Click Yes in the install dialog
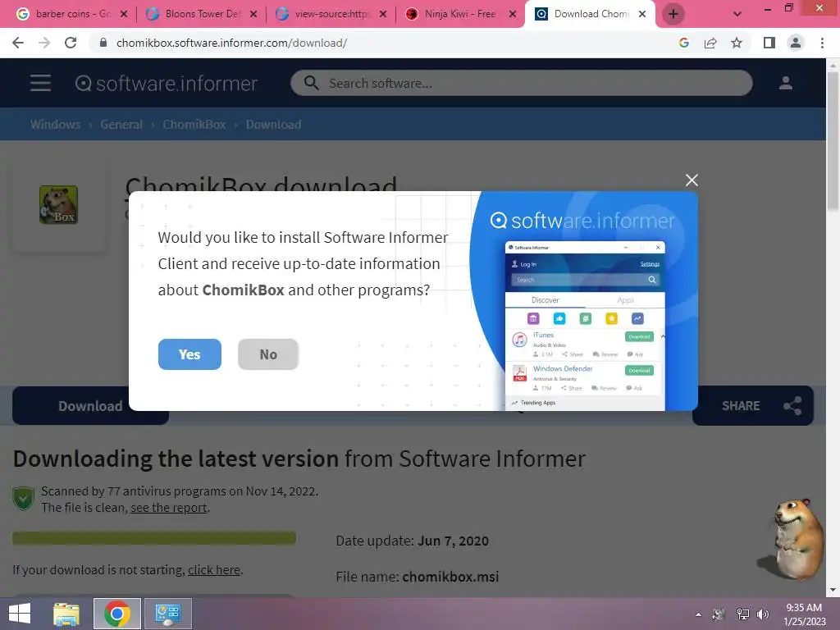Image resolution: width=840 pixels, height=630 pixels. (189, 354)
